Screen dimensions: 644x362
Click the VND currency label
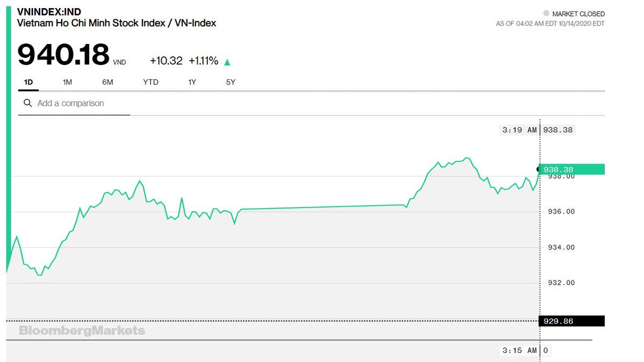[x=119, y=63]
